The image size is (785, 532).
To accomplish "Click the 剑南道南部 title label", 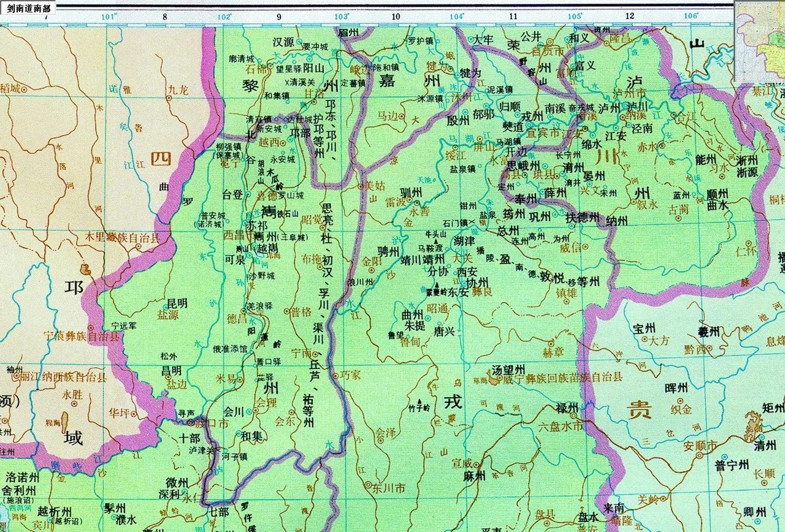I will click(28, 9).
